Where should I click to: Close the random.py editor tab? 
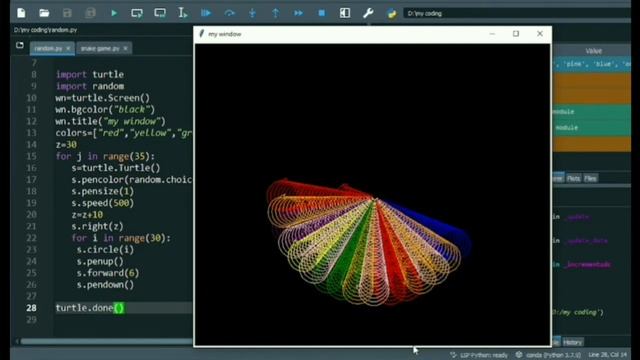(68, 48)
